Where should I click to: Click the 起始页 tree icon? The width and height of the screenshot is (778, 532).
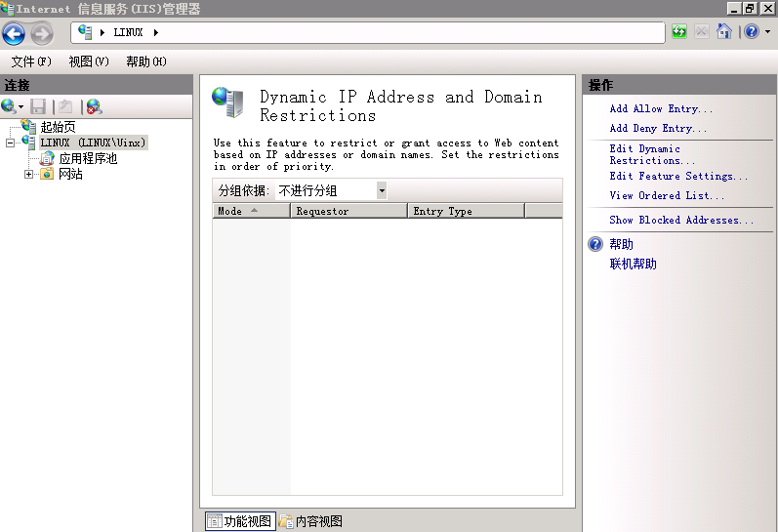pyautogui.click(x=28, y=127)
